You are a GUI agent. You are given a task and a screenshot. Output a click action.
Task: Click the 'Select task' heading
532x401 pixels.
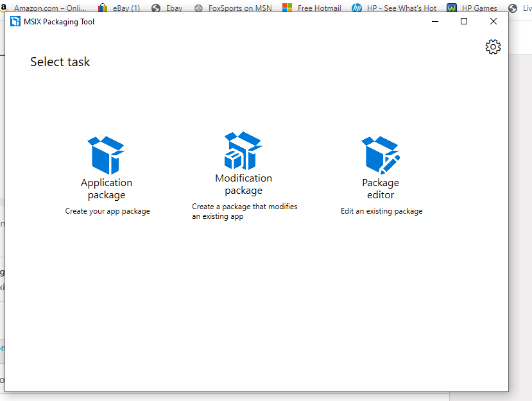(x=60, y=62)
